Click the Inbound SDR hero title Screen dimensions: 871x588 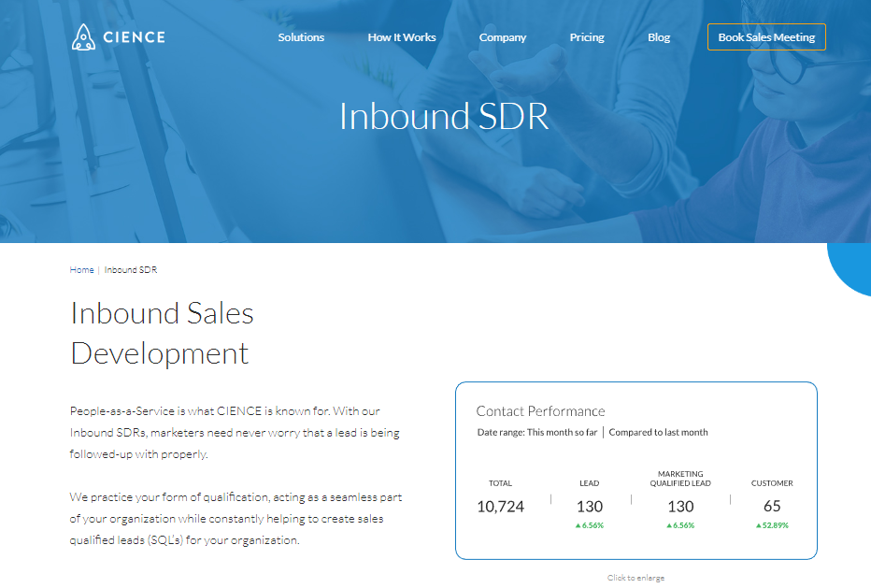pos(444,116)
